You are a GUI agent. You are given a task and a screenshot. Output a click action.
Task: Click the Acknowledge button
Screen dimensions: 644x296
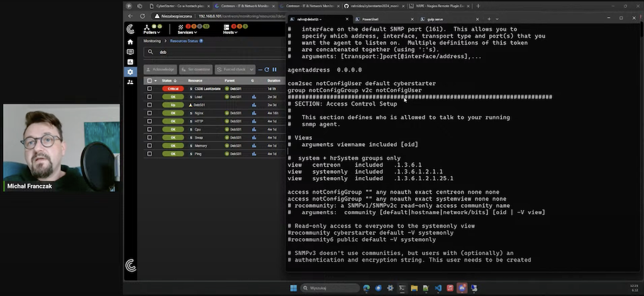pos(160,69)
